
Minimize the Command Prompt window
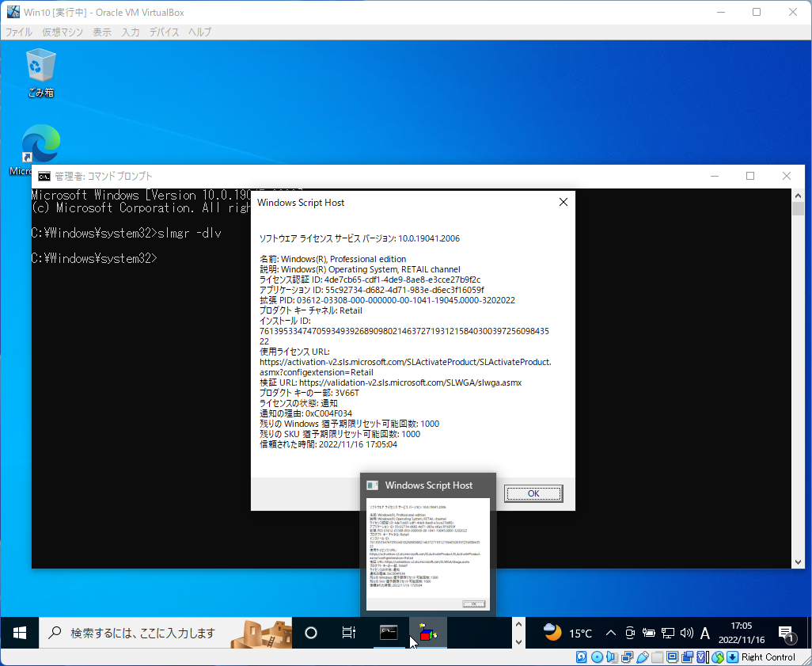(715, 177)
